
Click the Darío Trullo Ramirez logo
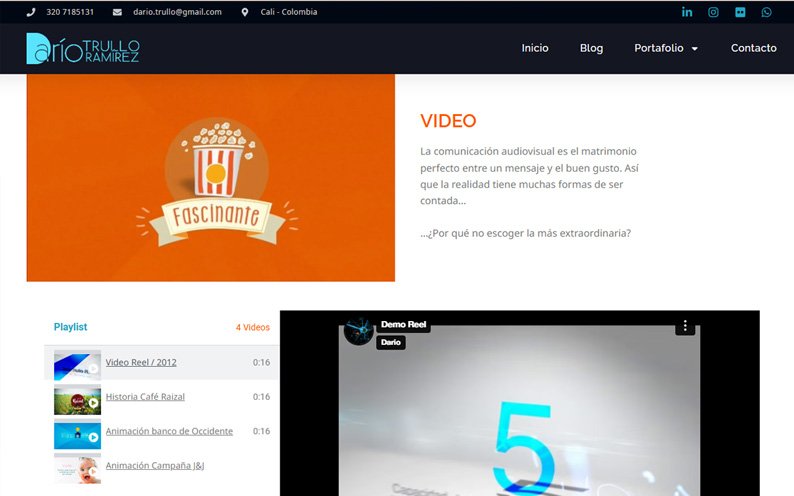(x=83, y=48)
